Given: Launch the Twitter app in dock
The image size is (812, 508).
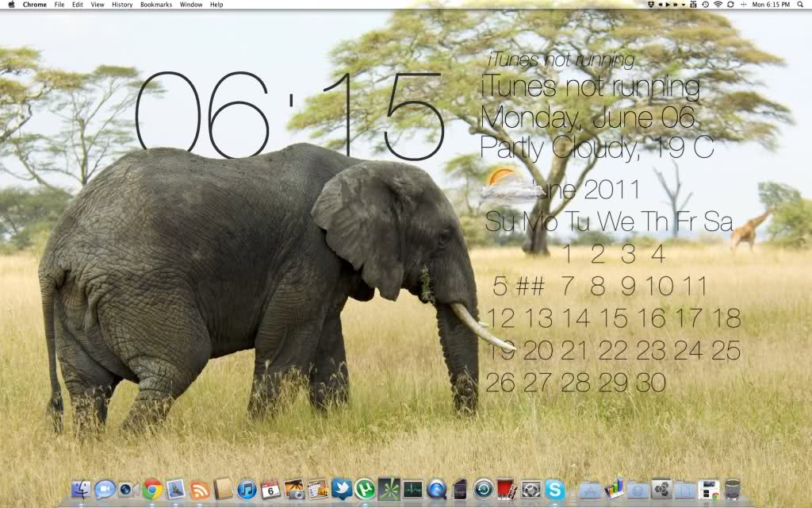Looking at the screenshot, I should point(342,489).
